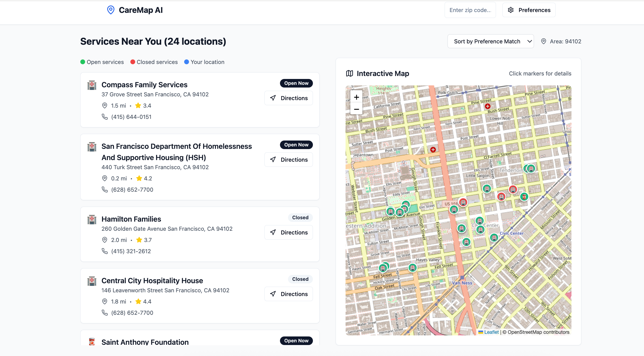Image resolution: width=644 pixels, height=356 pixels.
Task: Click the CareMap AI logo pin icon
Action: [111, 10]
